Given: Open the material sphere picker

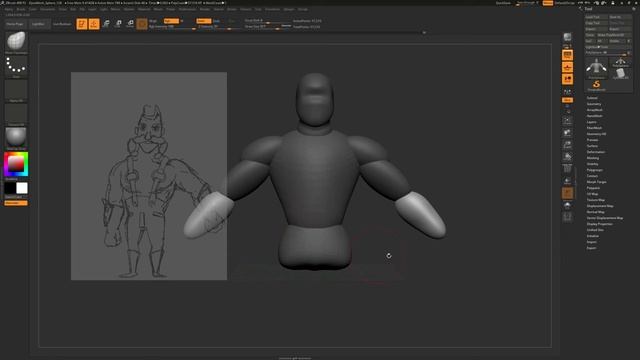Looking at the screenshot, I should tap(16, 138).
